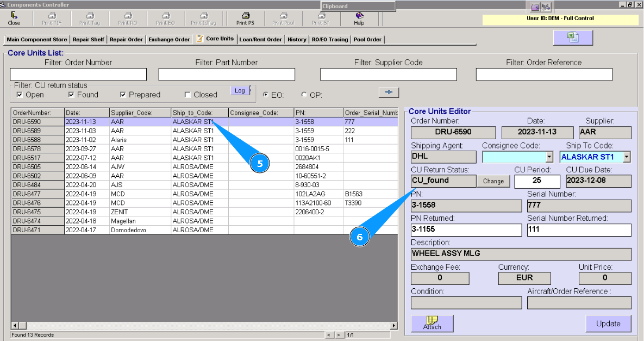The height and width of the screenshot is (341, 644).
Task: Click the previous page arrow in pager
Action: (x=329, y=335)
